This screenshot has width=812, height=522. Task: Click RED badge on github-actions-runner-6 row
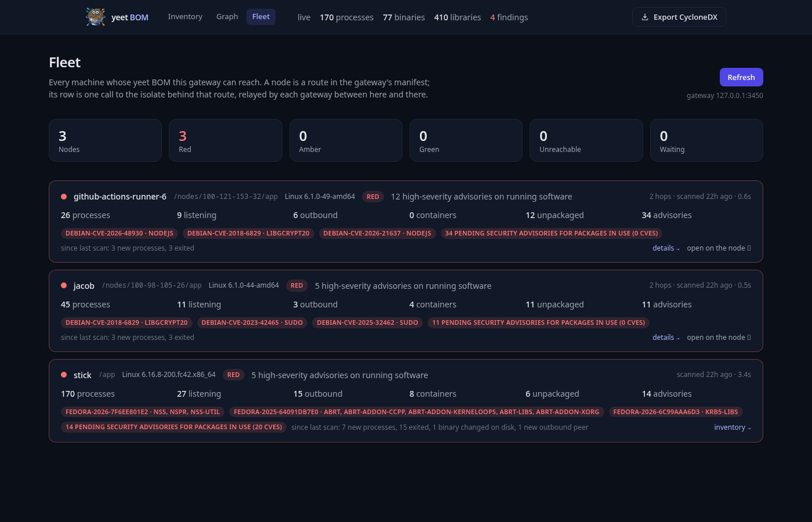[x=373, y=197]
